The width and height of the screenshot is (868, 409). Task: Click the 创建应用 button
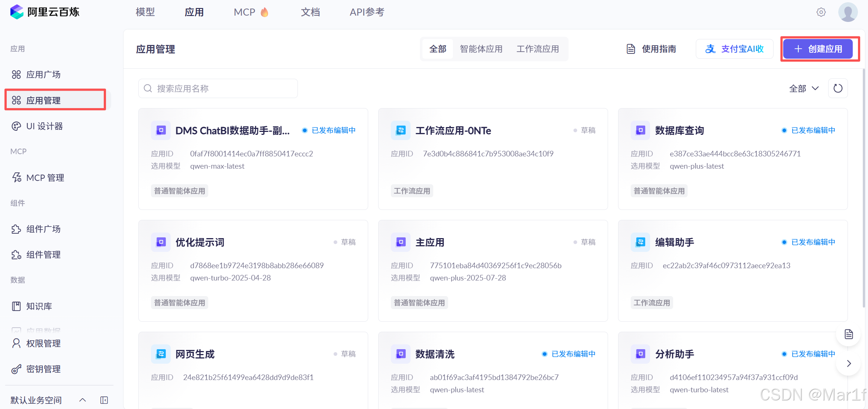pos(818,49)
